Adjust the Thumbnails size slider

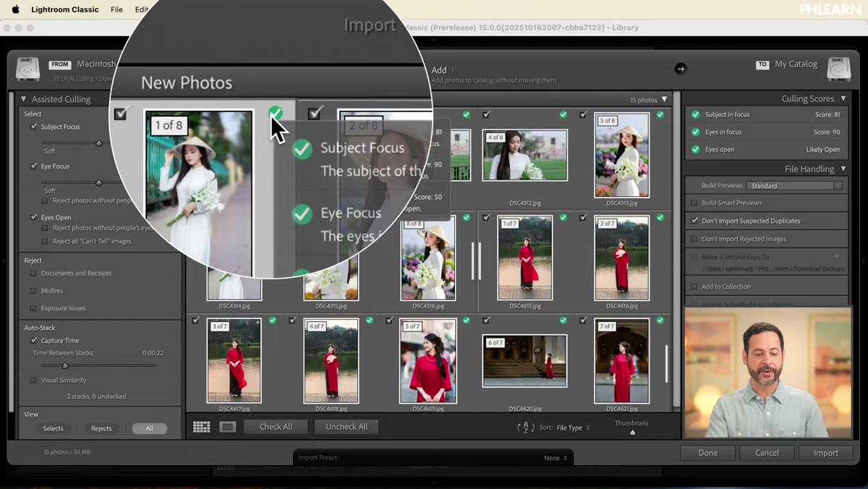[x=632, y=433]
